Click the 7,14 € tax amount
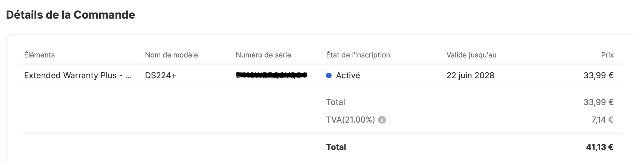This screenshot has width=644, height=162. coord(603,120)
